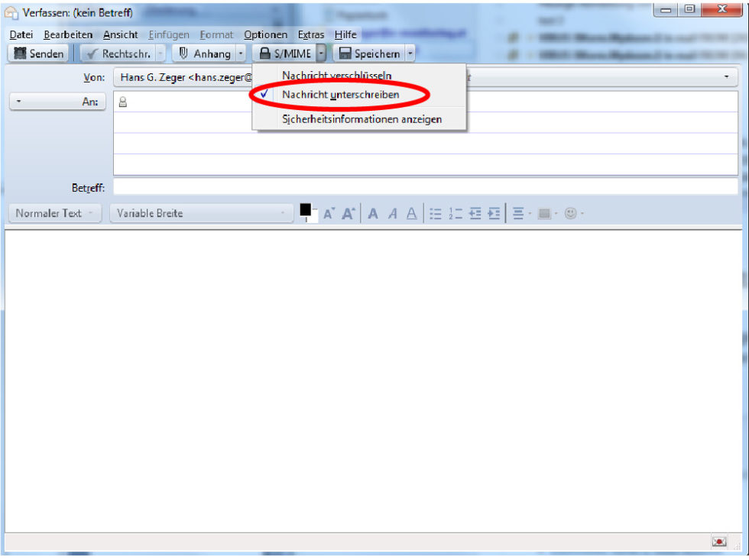
Task: Select Sicherheitsinformationen anzeigen menu entry
Action: click(362, 119)
